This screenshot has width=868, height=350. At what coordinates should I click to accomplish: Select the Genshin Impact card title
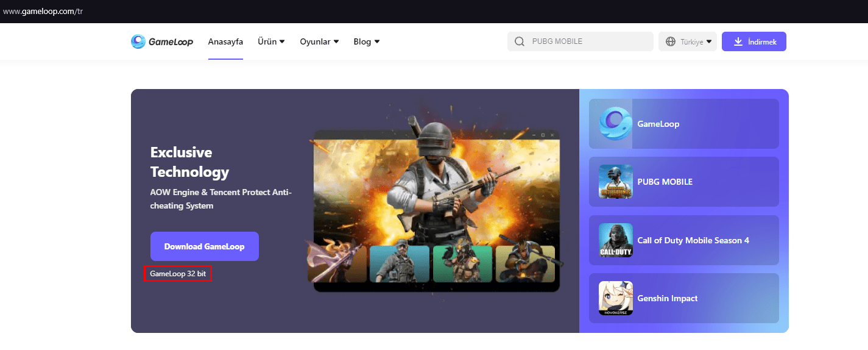coord(667,298)
